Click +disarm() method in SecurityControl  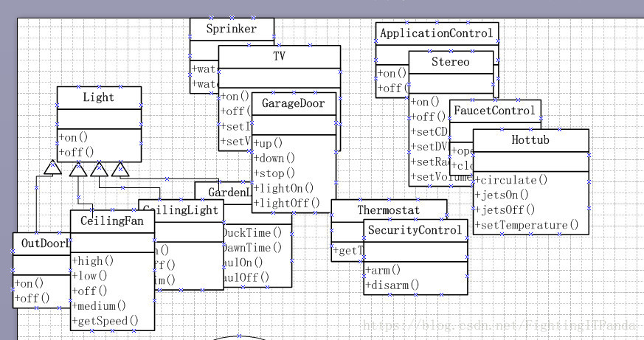(392, 285)
